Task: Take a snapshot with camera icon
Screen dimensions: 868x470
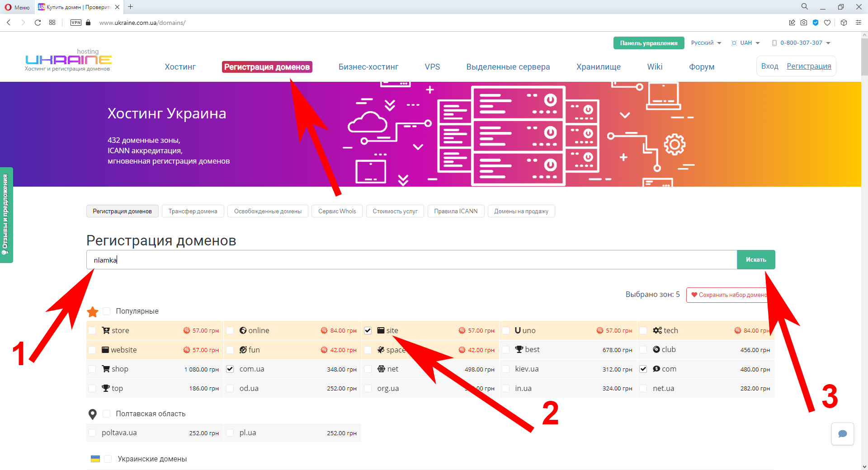Action: tap(804, 23)
